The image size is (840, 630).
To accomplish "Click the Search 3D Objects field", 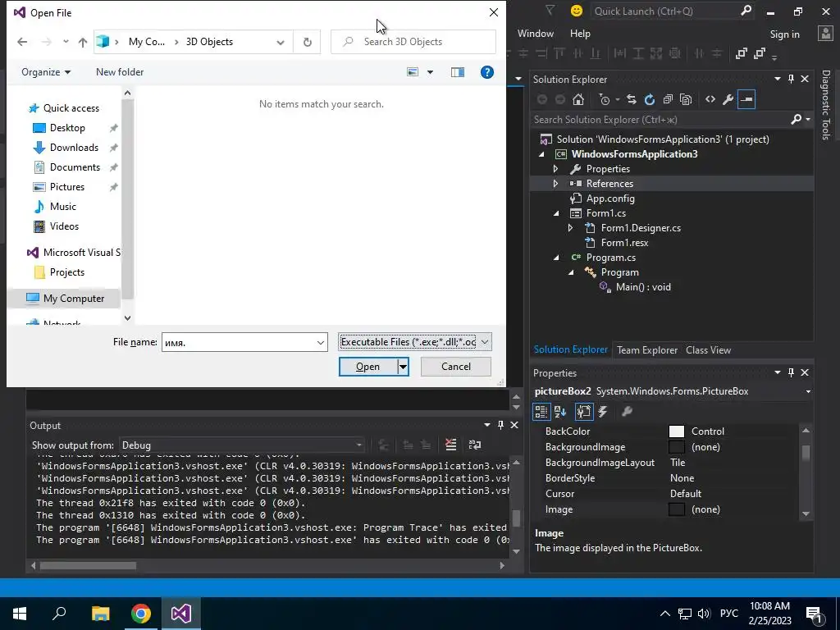I will pyautogui.click(x=413, y=42).
